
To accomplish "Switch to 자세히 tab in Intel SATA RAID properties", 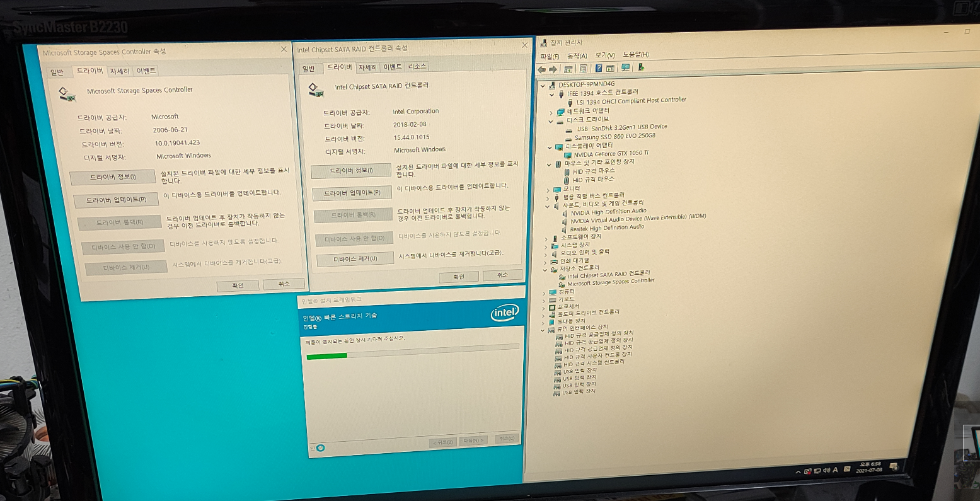I will point(367,67).
